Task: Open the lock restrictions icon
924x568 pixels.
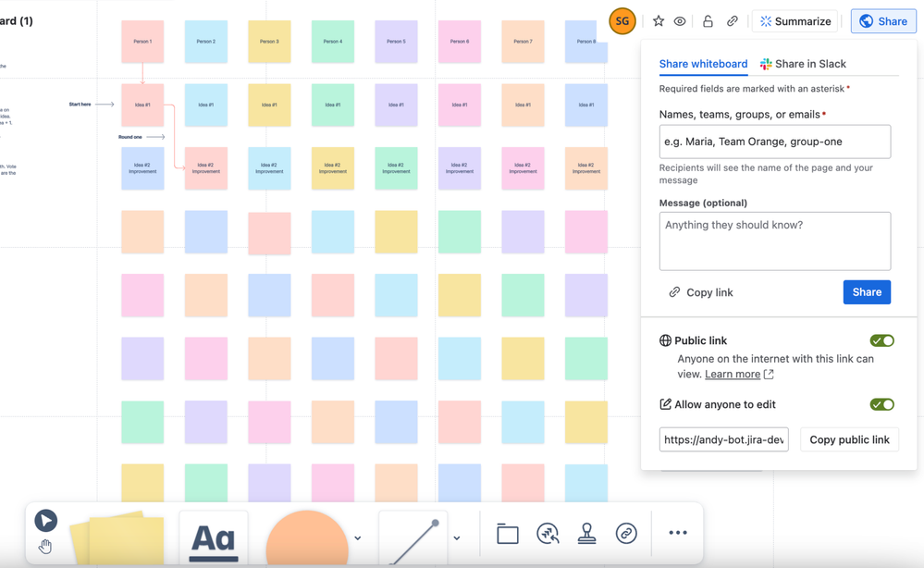Action: [x=708, y=21]
